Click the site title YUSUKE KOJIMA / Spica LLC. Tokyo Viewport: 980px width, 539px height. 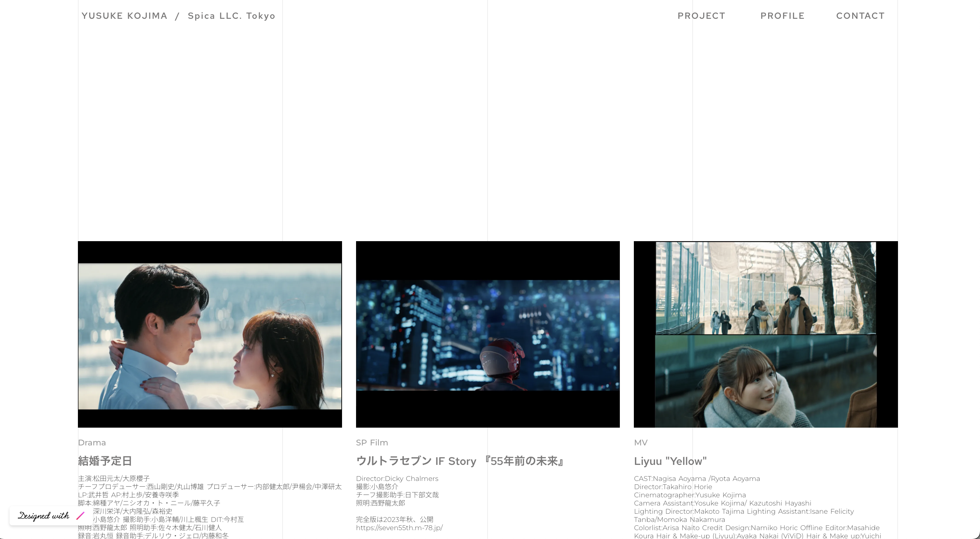[178, 16]
